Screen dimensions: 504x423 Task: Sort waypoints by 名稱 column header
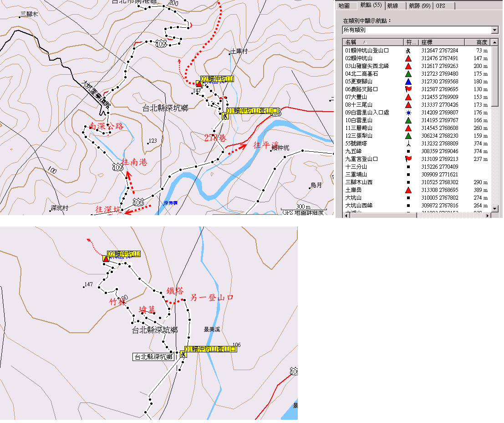372,42
